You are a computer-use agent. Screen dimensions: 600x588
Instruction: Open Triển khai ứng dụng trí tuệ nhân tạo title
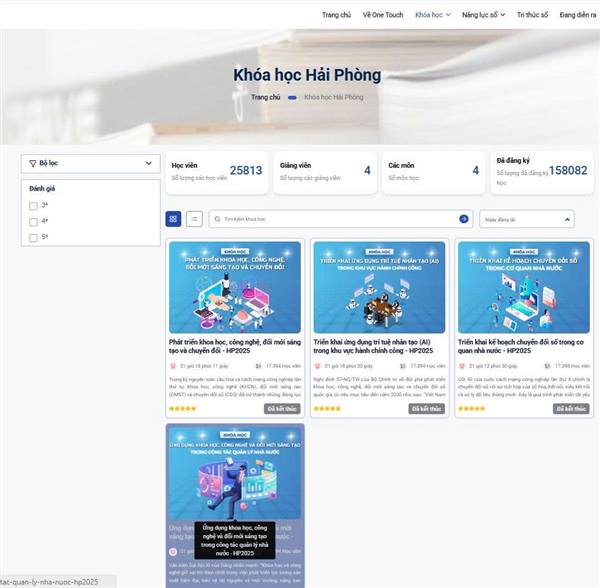373,346
